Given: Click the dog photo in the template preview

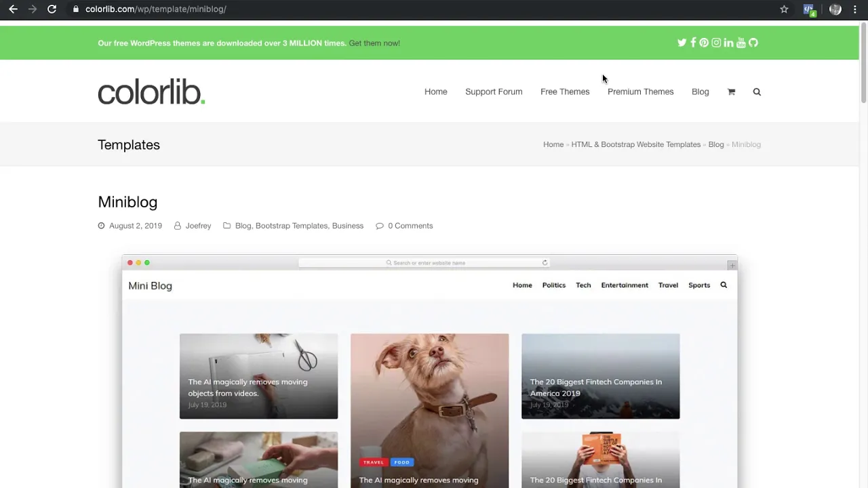Looking at the screenshot, I should coord(429,410).
